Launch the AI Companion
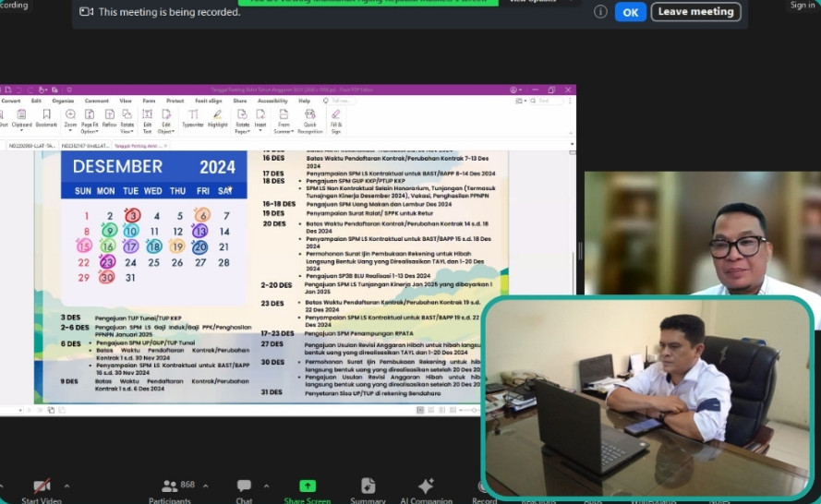Viewport: 821px width, 504px height. (426, 486)
